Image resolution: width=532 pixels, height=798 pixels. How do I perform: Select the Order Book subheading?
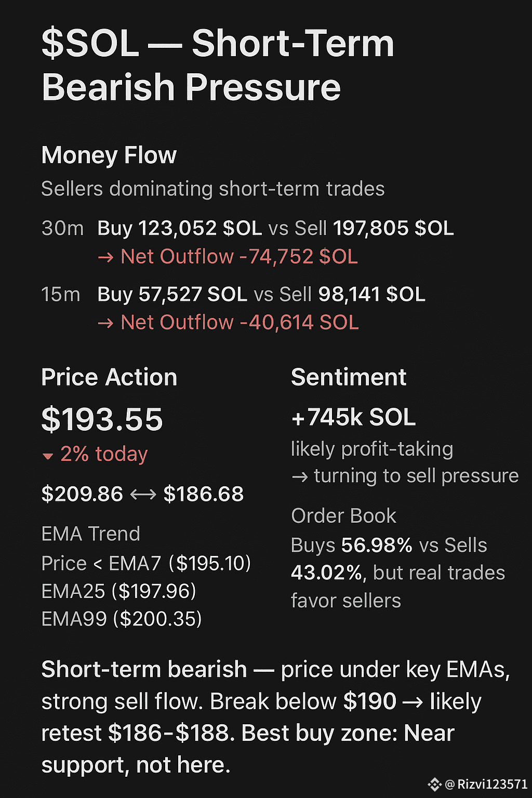[x=343, y=516]
